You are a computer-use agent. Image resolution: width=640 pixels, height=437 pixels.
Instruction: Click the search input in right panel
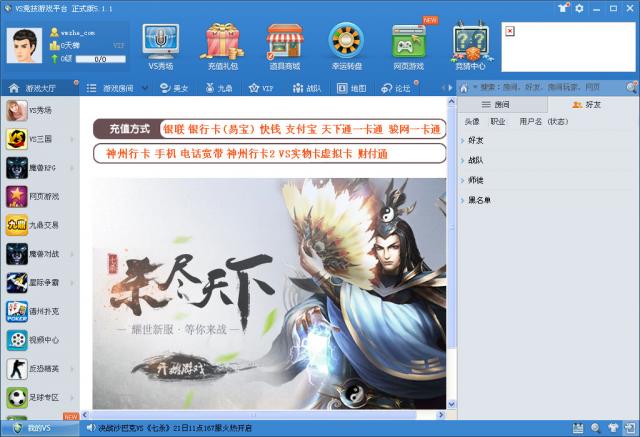(547, 87)
